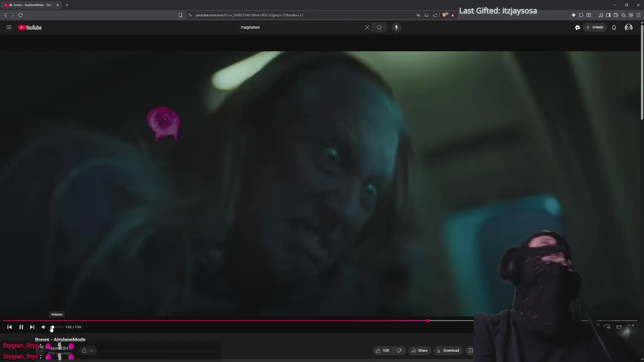
Task: Click the Create button
Action: (x=595, y=27)
